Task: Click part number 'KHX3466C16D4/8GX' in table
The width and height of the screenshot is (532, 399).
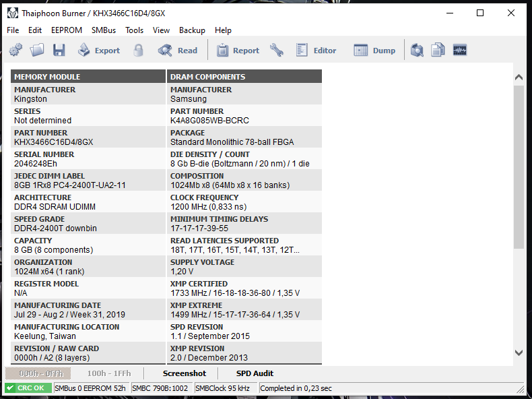Action: tap(54, 142)
